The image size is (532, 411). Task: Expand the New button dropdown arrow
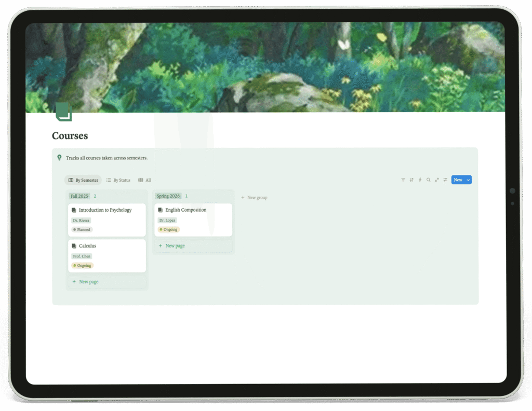tap(468, 180)
